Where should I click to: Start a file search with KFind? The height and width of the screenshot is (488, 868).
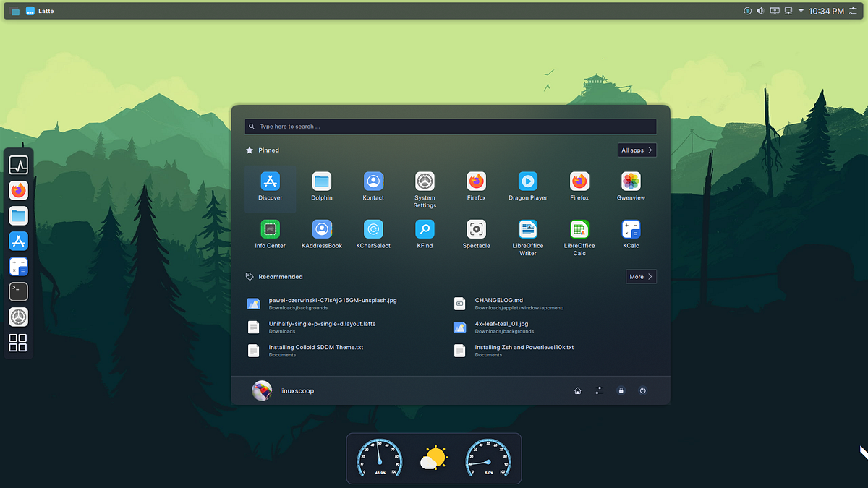coord(425,228)
